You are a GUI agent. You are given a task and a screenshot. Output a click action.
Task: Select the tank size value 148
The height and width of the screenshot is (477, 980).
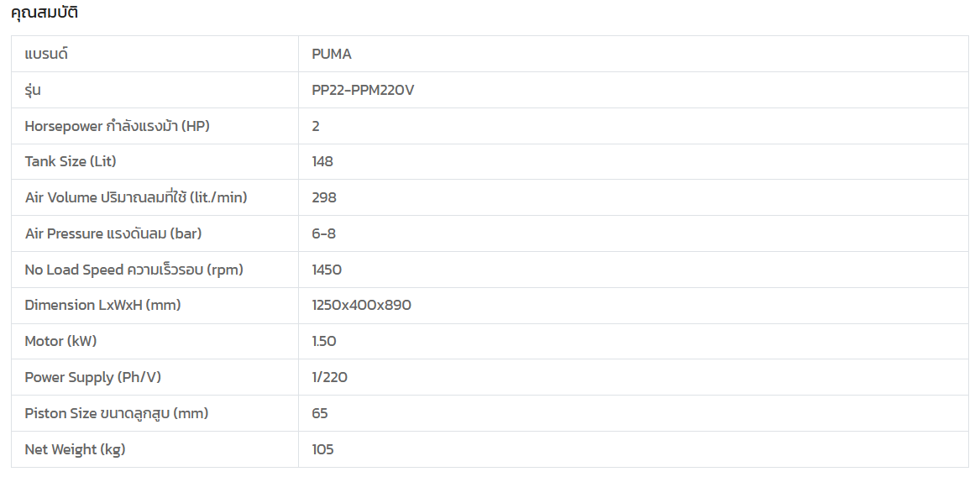point(322,161)
